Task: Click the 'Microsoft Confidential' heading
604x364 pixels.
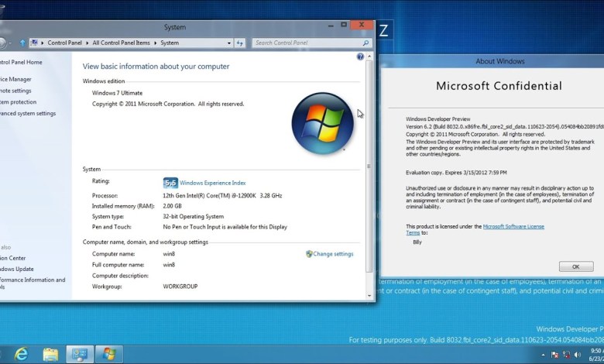Action: [499, 85]
